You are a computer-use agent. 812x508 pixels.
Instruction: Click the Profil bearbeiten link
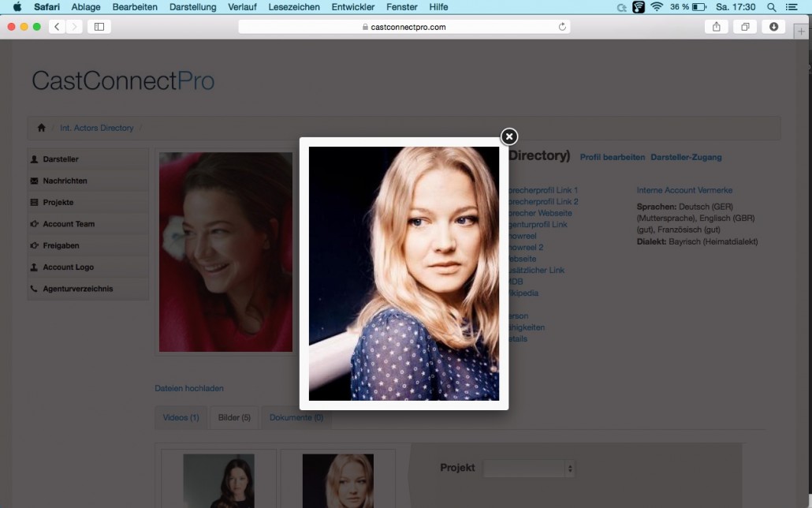pos(612,157)
